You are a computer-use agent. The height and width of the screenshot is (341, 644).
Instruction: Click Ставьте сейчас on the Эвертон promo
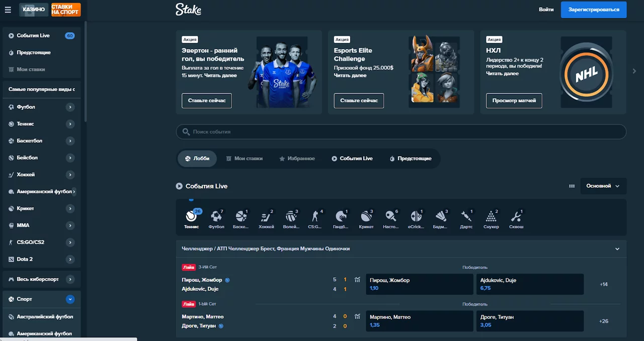pyautogui.click(x=207, y=101)
